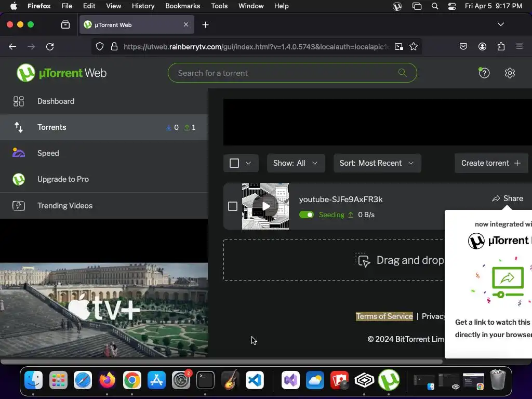Click the Share button on the torrent
532x399 pixels.
point(508,198)
